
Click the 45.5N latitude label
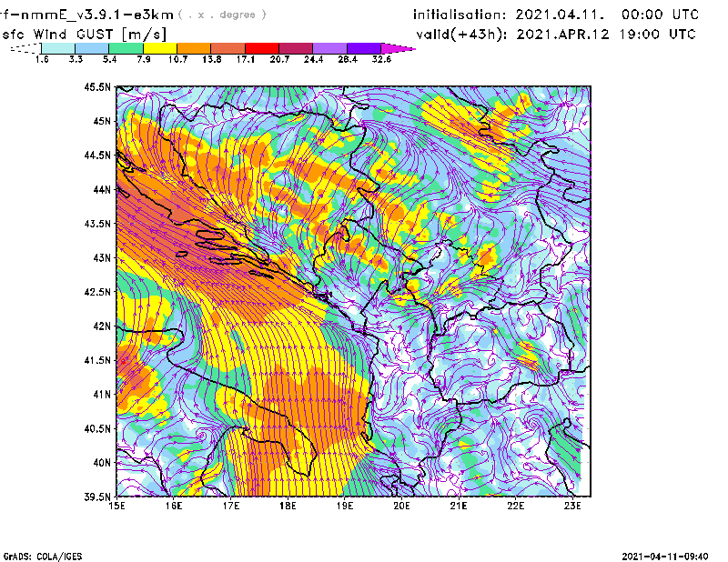(97, 86)
